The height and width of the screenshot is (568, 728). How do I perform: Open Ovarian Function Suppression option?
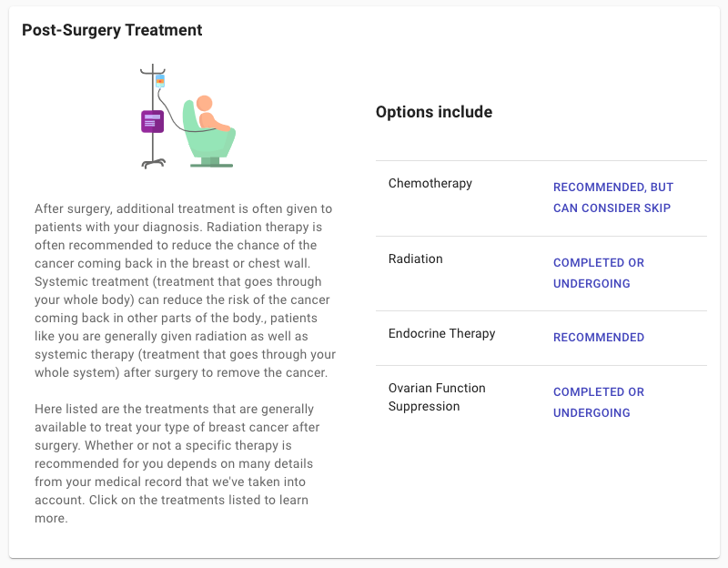(x=437, y=397)
